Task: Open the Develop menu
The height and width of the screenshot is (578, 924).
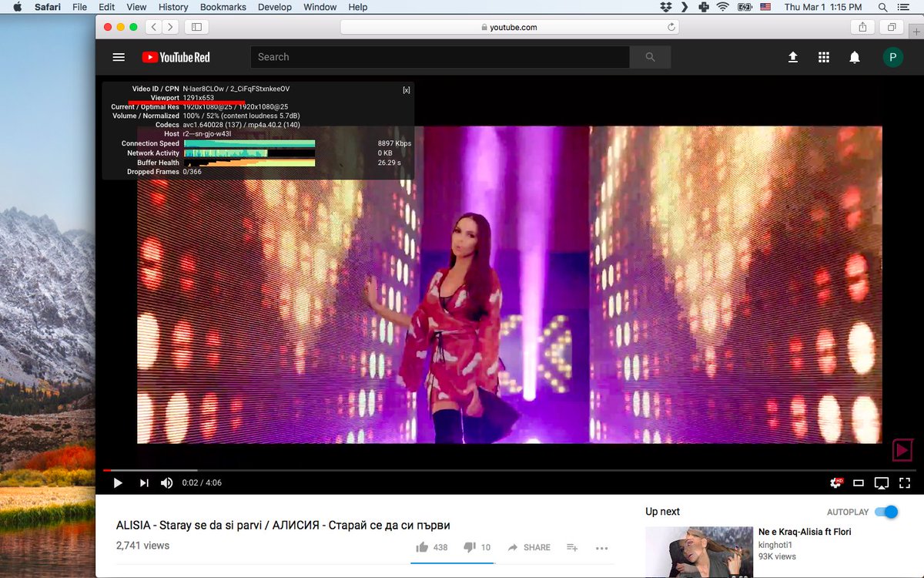Action: click(x=275, y=7)
